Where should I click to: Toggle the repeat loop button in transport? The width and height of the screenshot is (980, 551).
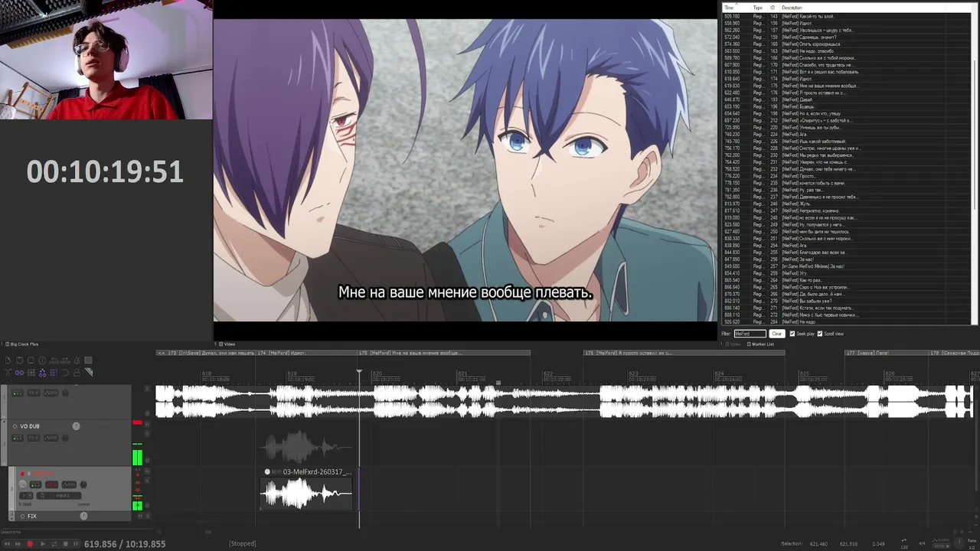54,544
